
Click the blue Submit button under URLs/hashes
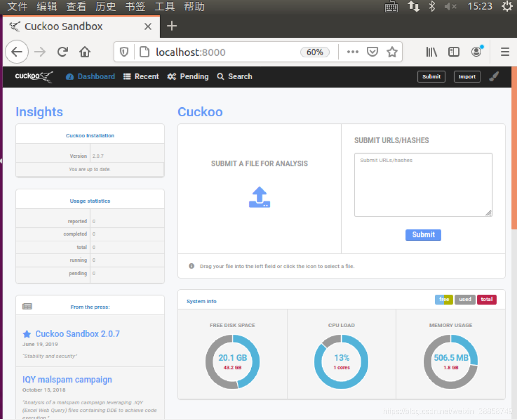(x=423, y=235)
